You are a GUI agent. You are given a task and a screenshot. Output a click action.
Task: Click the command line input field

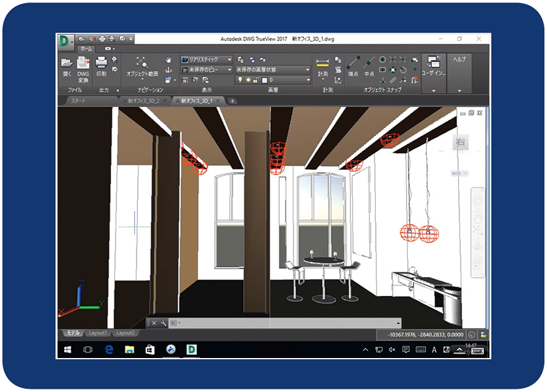(288, 323)
